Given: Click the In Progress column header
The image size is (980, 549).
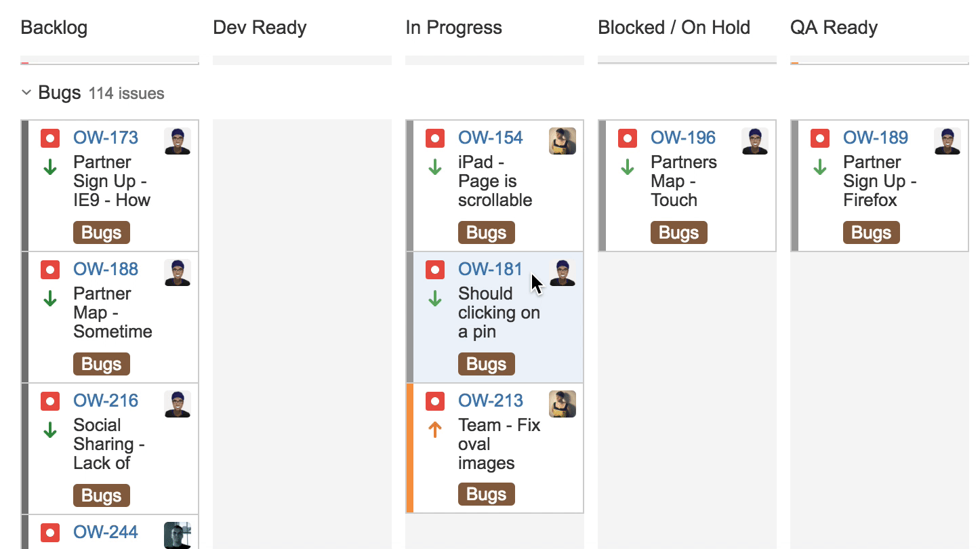Looking at the screenshot, I should [454, 28].
